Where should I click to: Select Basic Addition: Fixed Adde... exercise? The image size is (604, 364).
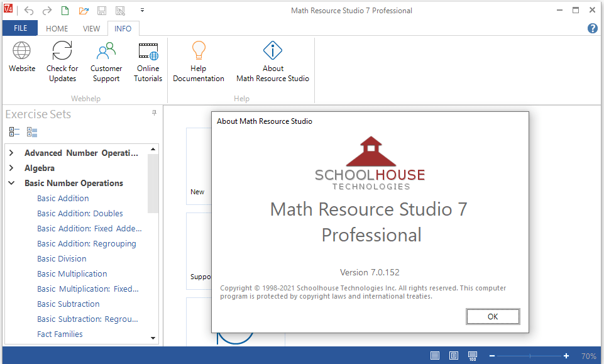click(x=89, y=228)
